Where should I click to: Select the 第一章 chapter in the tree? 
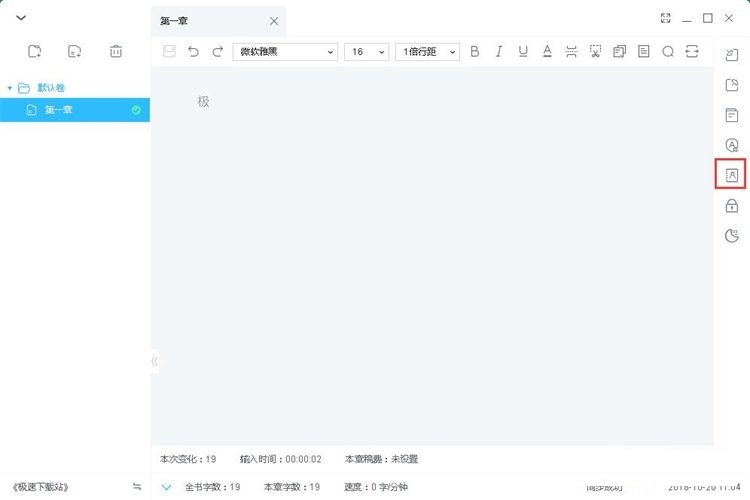[x=75, y=110]
